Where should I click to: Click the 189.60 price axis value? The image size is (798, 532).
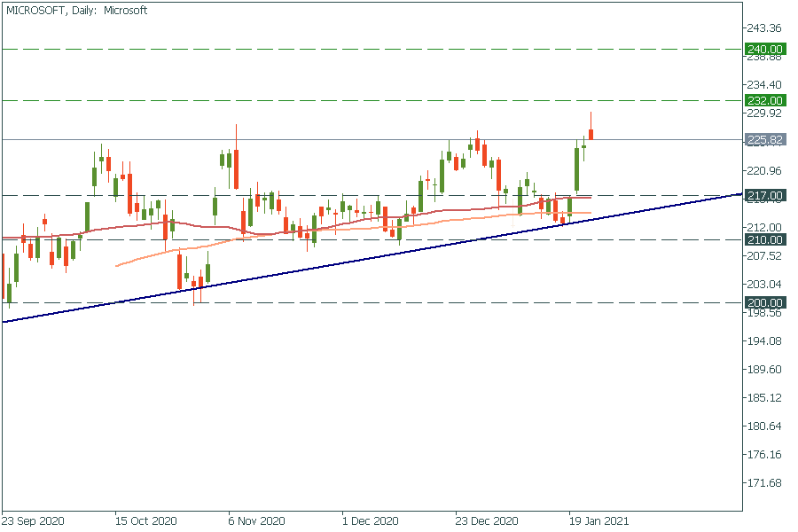coord(764,370)
